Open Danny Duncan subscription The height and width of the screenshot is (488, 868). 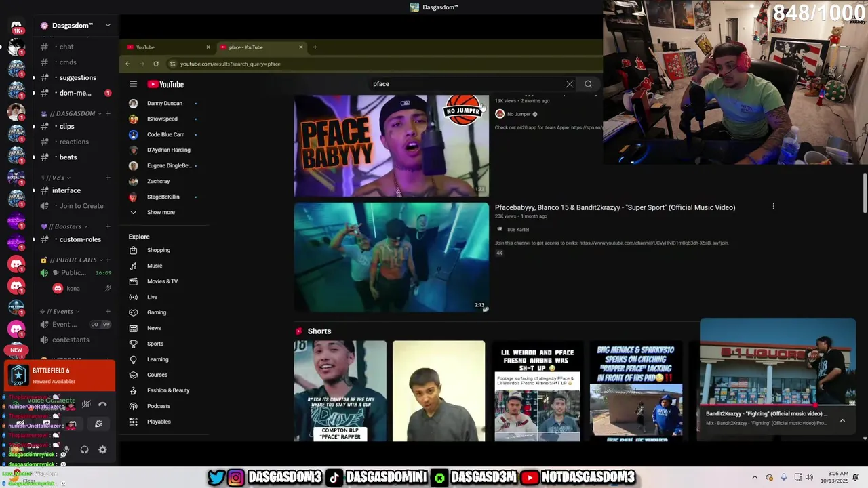click(x=165, y=103)
